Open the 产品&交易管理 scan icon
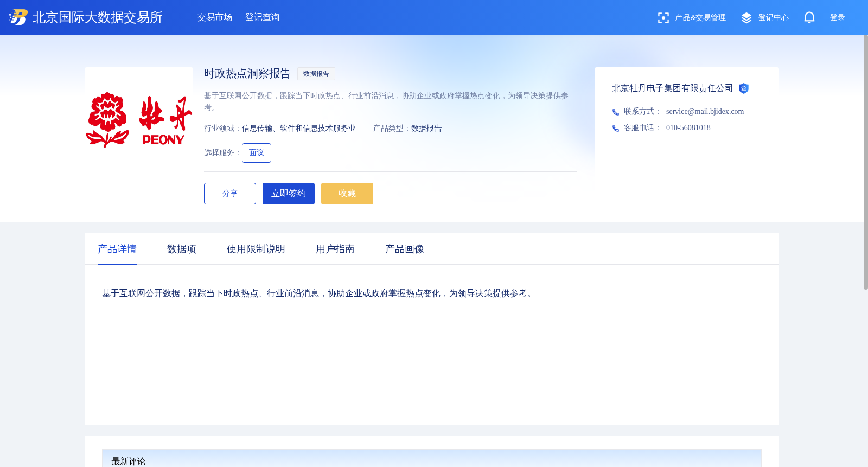The image size is (868, 467). point(663,18)
